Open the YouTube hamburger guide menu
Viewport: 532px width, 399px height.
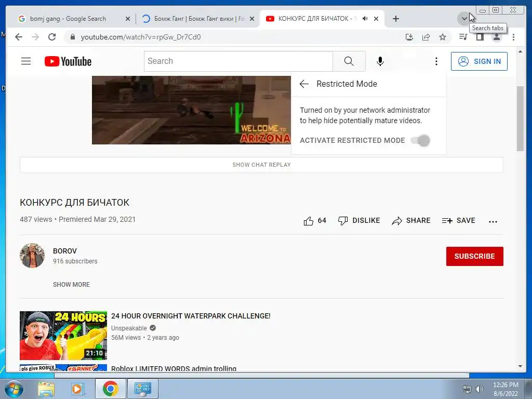point(26,61)
